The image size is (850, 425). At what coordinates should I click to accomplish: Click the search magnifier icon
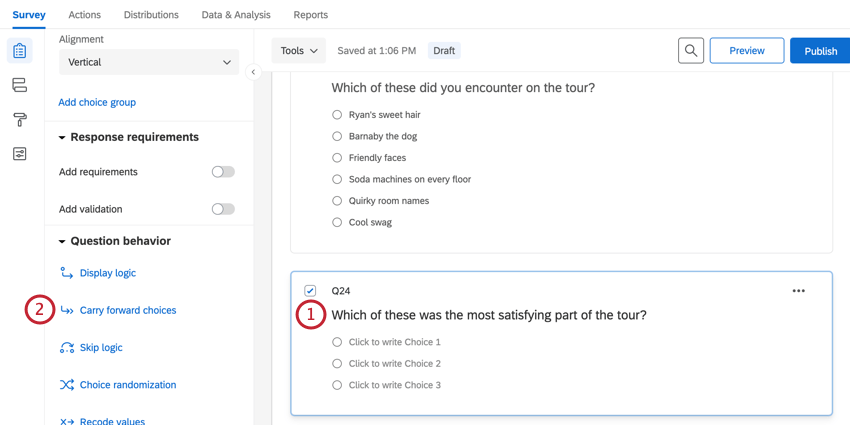pos(691,51)
